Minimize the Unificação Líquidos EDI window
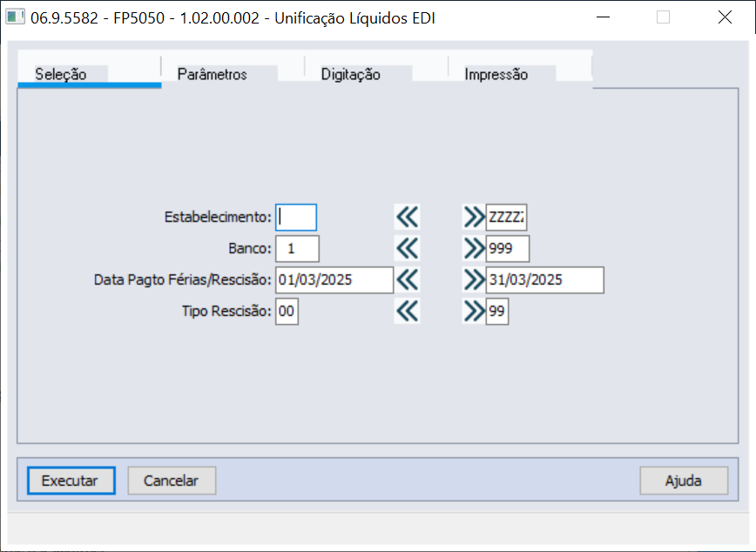The width and height of the screenshot is (756, 552). tap(604, 17)
